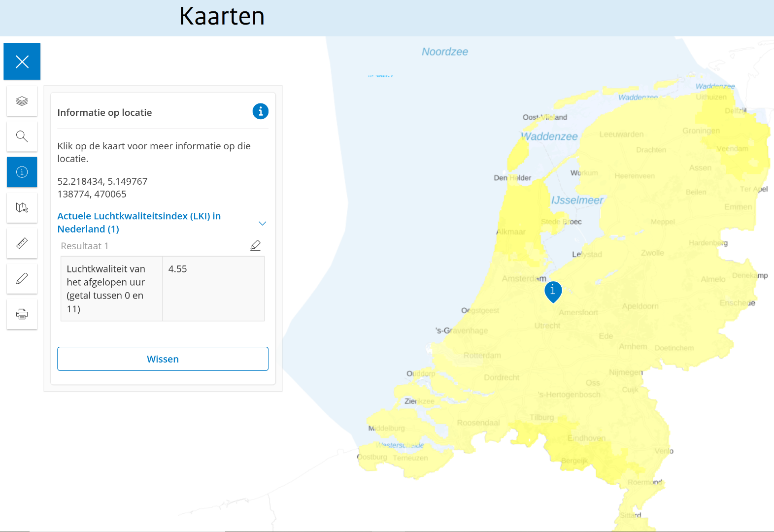The image size is (774, 532).
Task: Open the search magnifier tool
Action: point(22,136)
